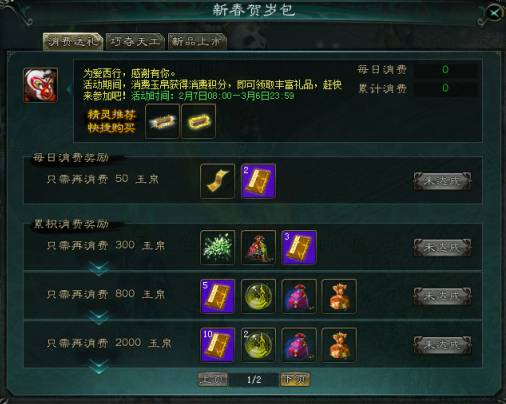Click the purple pouch reward in 2000 row
The width and height of the screenshot is (506, 404).
[299, 345]
